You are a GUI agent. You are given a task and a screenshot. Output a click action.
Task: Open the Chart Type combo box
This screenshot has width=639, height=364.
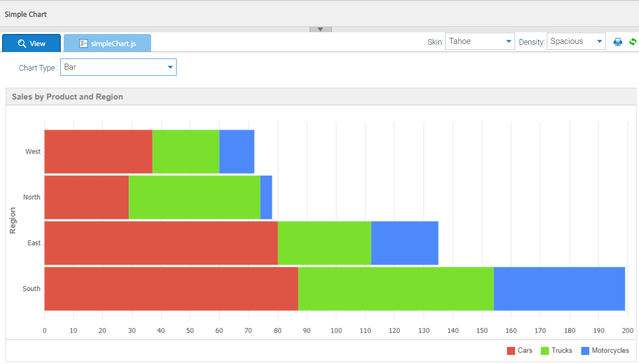pyautogui.click(x=170, y=67)
